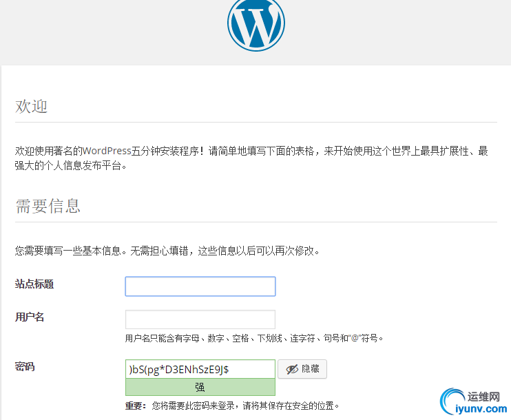The image size is (511, 420).
Task: Click the username hint about allowed characters
Action: (254, 338)
